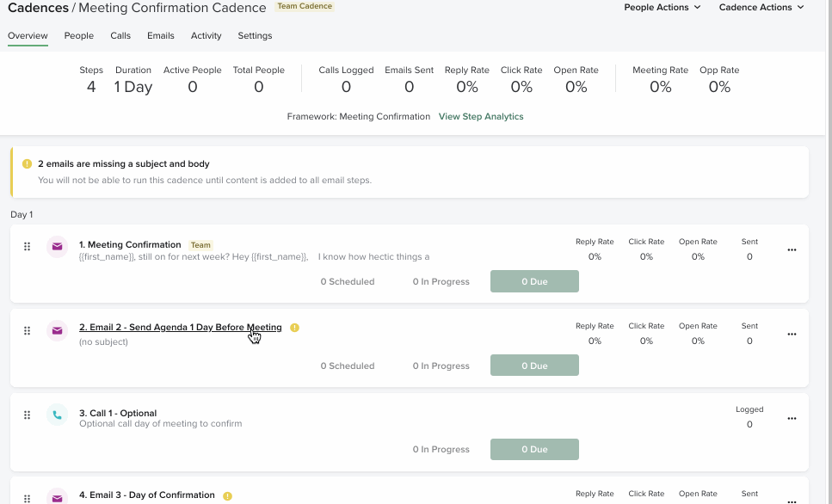The image size is (832, 504).
Task: Open Email 2 - Send Agenda step link
Action: [x=180, y=328]
